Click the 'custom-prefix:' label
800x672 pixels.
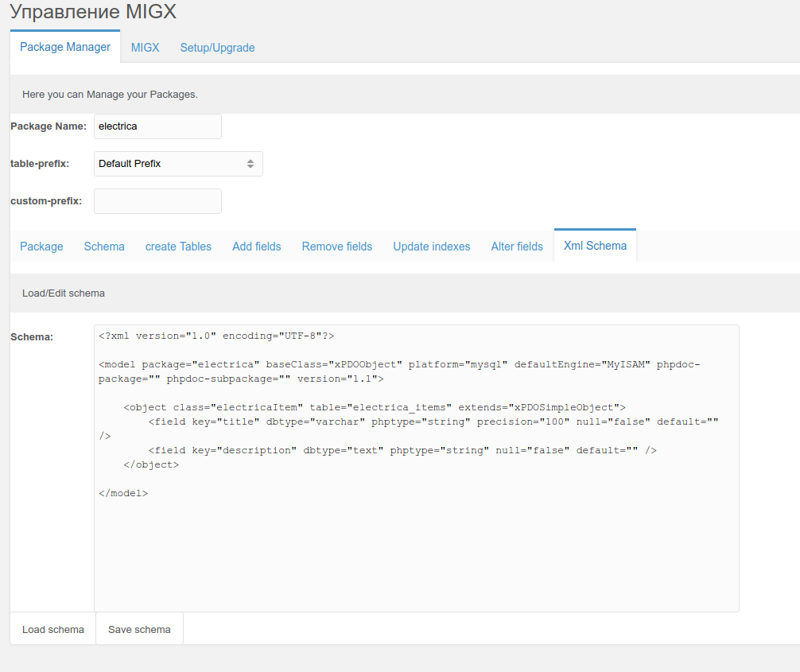click(x=46, y=201)
